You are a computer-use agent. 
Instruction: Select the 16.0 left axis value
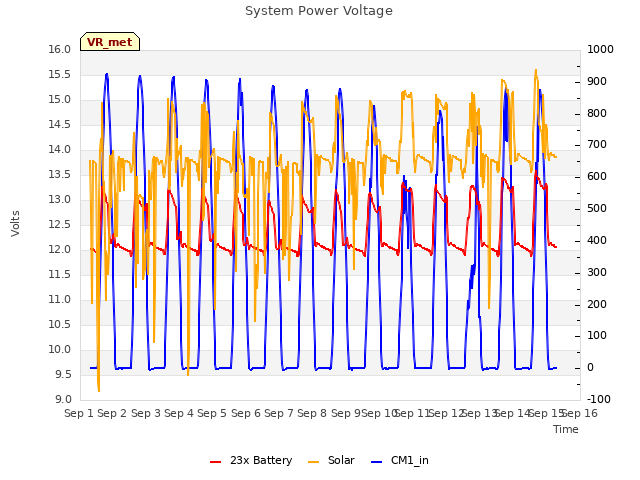[60, 49]
